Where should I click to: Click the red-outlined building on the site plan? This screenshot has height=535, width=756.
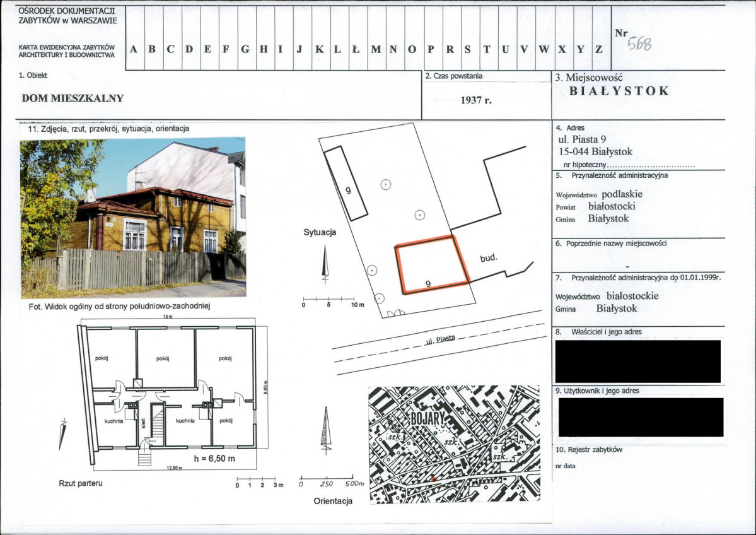(432, 264)
